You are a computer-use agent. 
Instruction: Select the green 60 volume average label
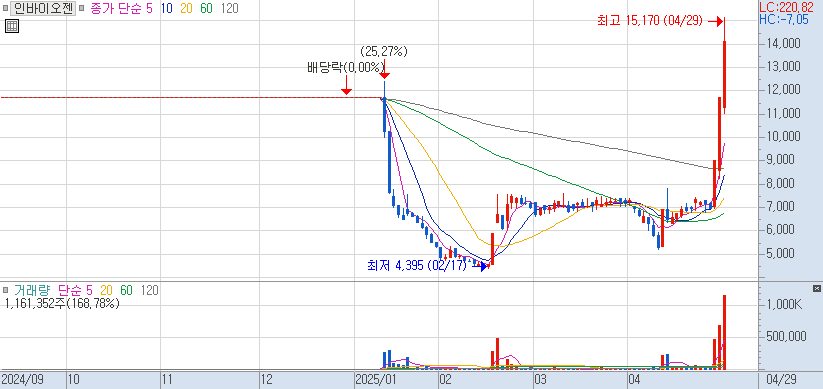[126, 290]
